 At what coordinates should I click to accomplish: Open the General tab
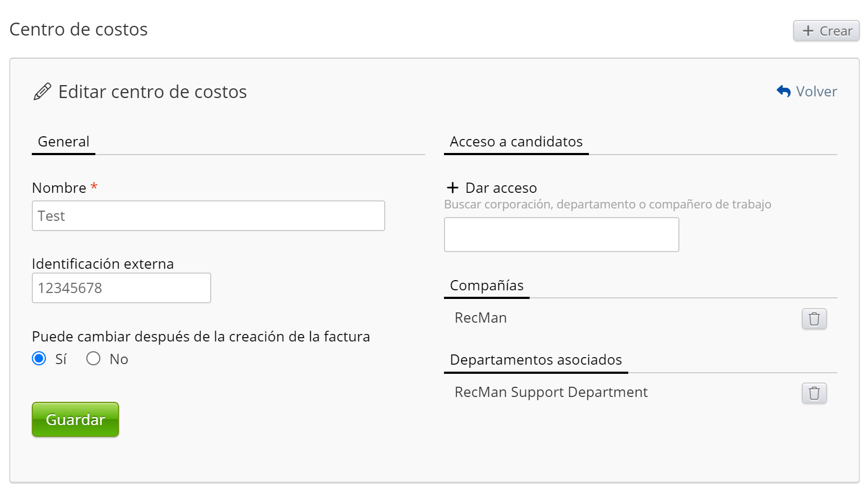click(64, 142)
